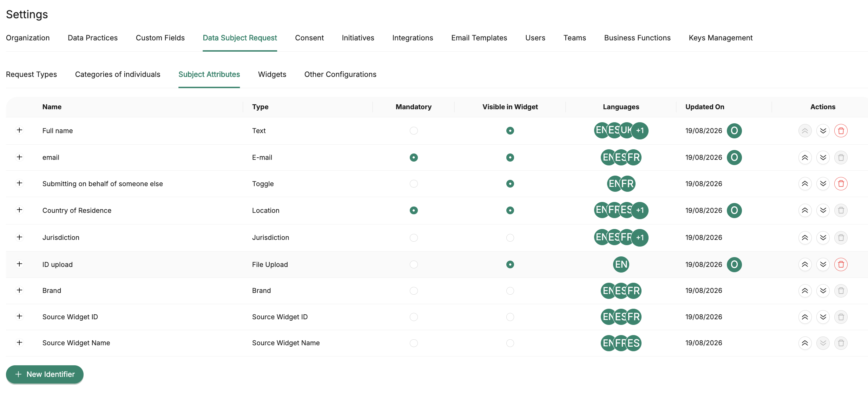Viewport: 868px width, 399px height.
Task: Open the Data Practices tab
Action: click(x=93, y=38)
